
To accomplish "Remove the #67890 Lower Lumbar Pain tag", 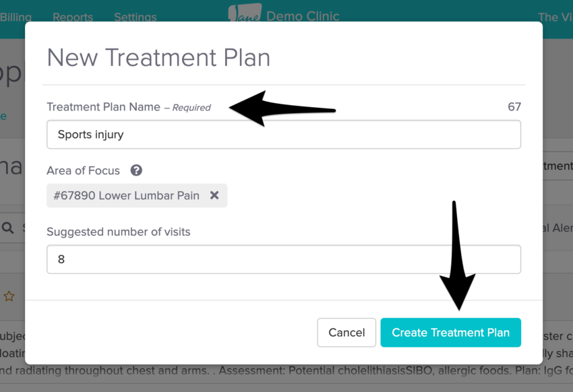I will (214, 195).
